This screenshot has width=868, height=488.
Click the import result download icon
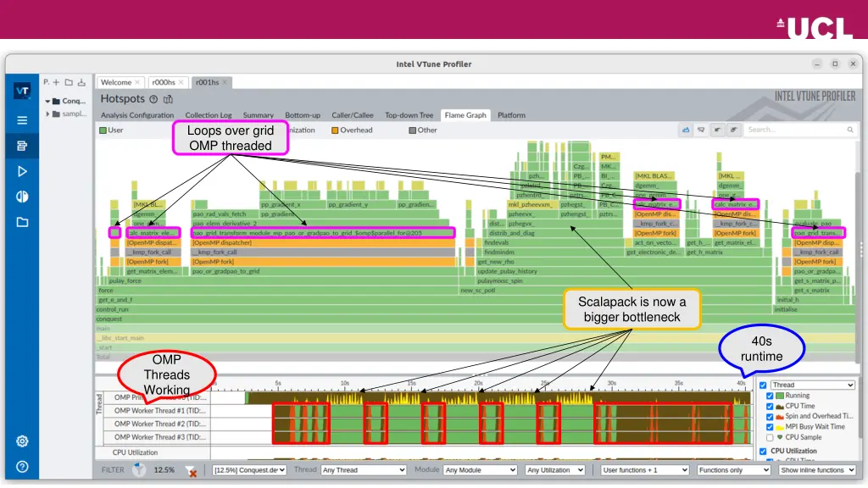click(81, 82)
